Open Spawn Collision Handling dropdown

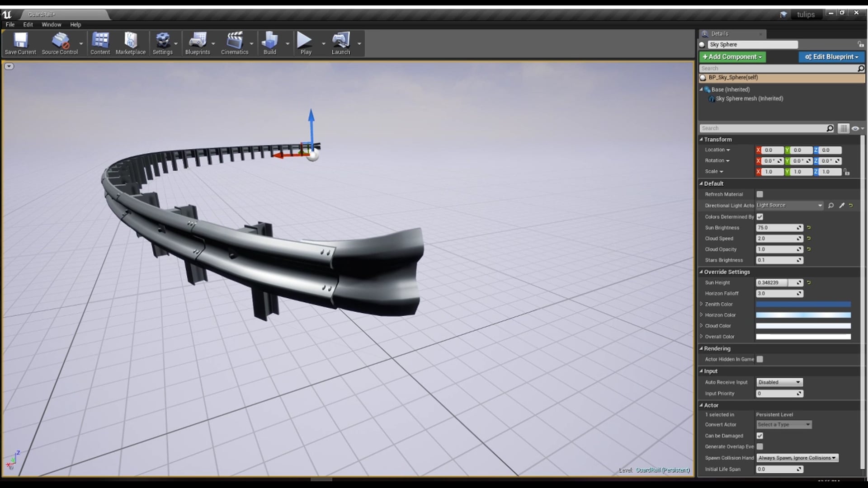pos(797,458)
